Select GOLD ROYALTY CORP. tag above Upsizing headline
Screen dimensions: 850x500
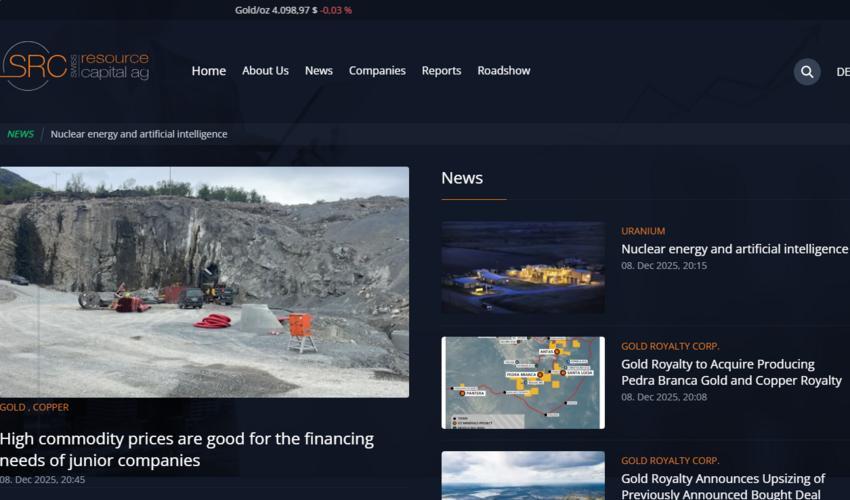pyautogui.click(x=670, y=460)
